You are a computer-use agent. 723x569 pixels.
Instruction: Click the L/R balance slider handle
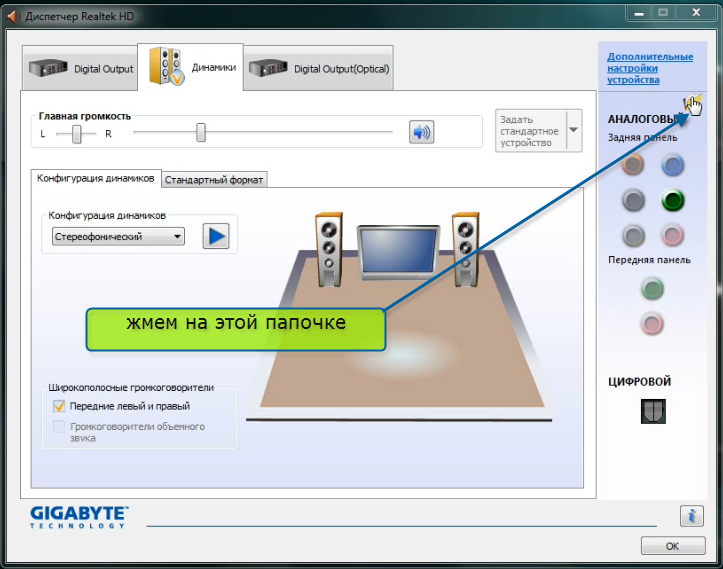point(77,134)
